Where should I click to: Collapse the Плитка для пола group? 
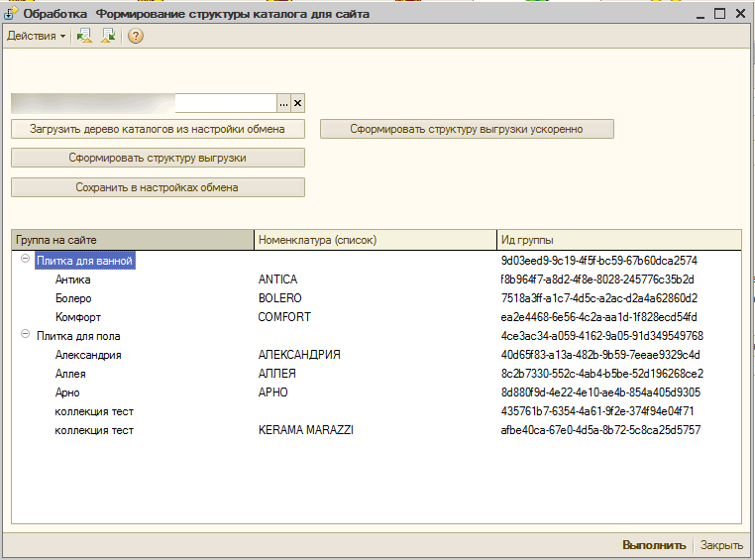(23, 336)
